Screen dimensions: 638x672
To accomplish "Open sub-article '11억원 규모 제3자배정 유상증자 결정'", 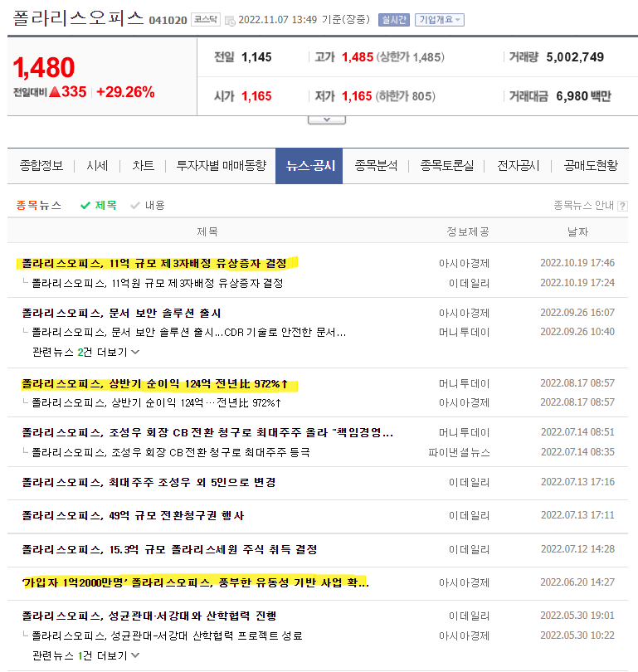I will tap(158, 283).
